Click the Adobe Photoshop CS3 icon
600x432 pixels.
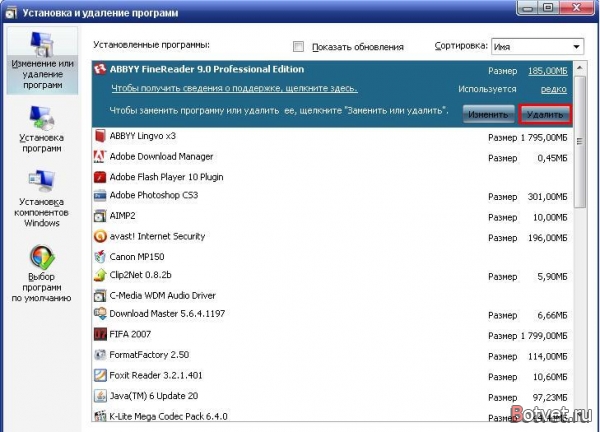(x=100, y=195)
